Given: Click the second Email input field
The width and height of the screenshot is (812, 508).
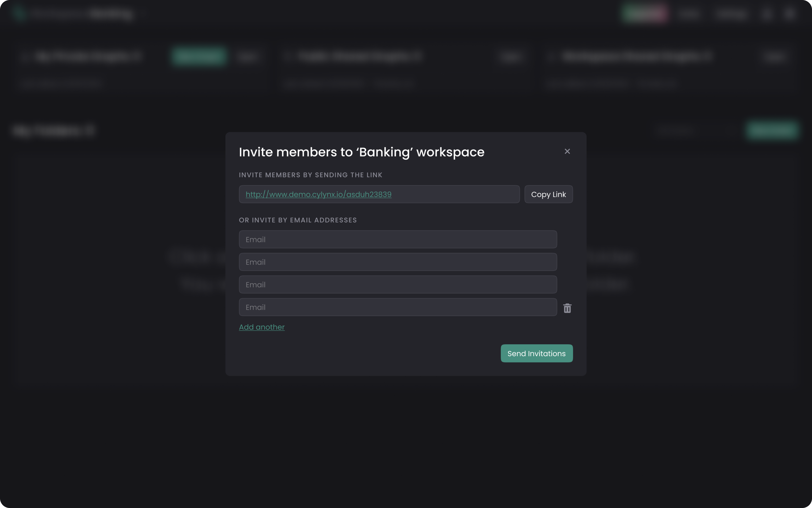Looking at the screenshot, I should 397,262.
